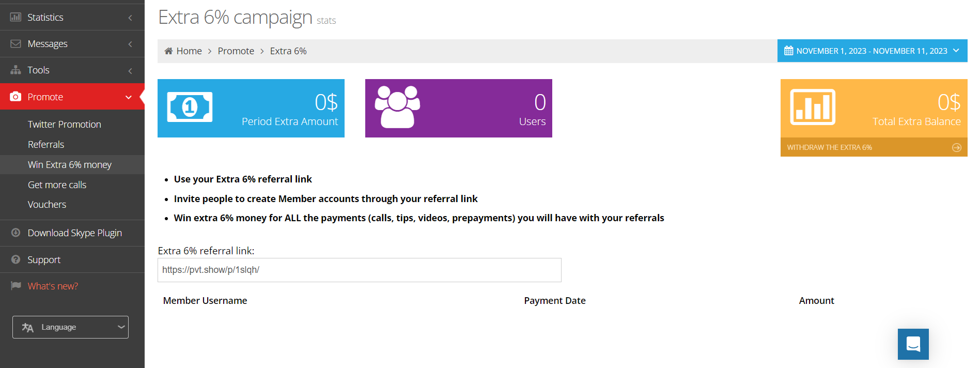Image resolution: width=980 pixels, height=368 pixels.
Task: Click the arrow circle on withdraw bar
Action: pos(956,148)
